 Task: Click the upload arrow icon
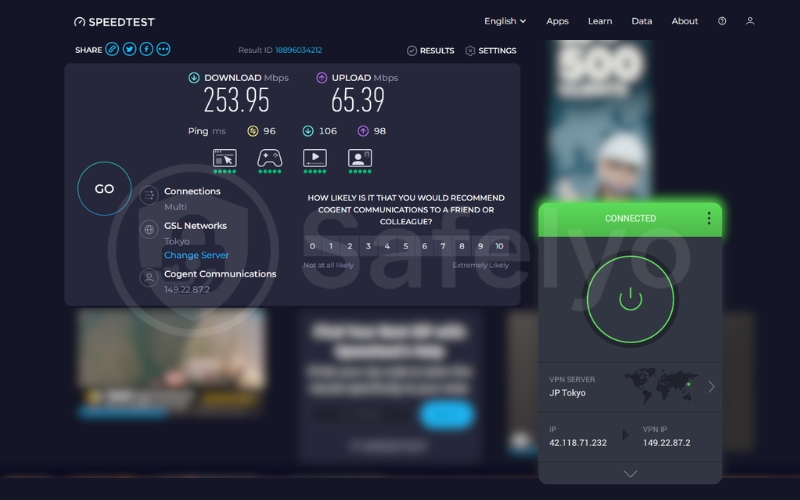click(321, 78)
